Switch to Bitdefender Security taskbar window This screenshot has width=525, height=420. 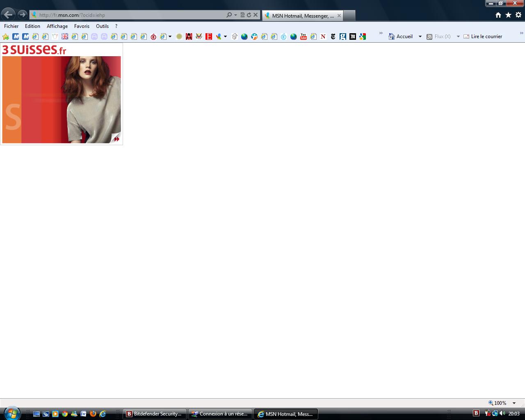(x=155, y=414)
